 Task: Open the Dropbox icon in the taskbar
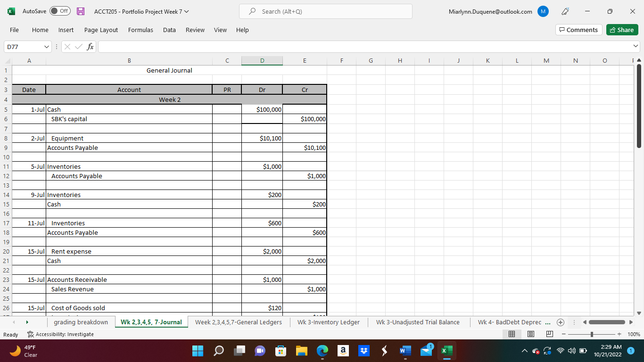tap(363, 351)
